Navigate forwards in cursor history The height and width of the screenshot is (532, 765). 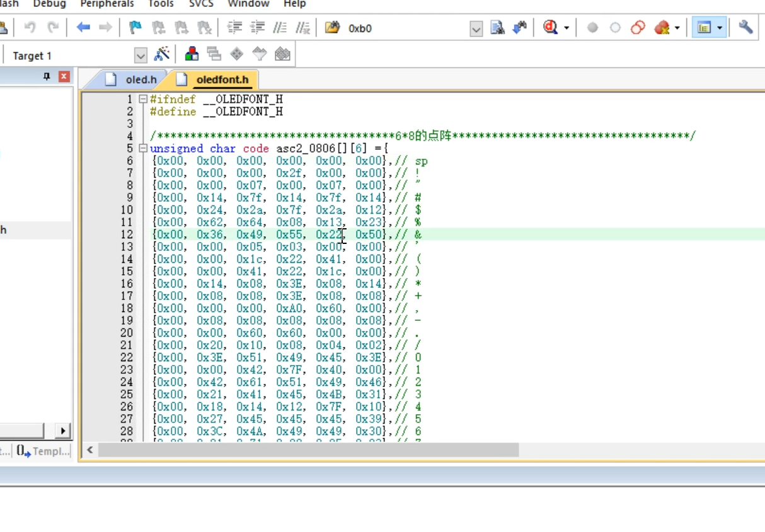click(106, 28)
